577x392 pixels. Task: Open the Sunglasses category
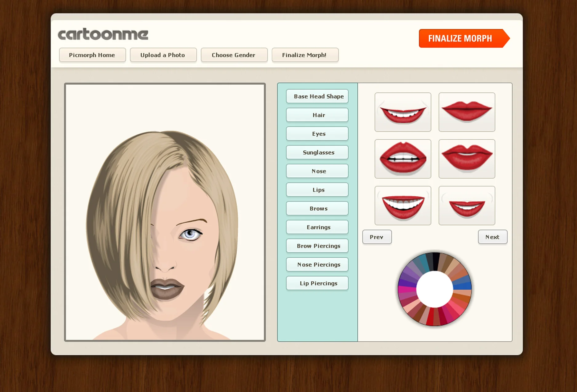(x=317, y=152)
